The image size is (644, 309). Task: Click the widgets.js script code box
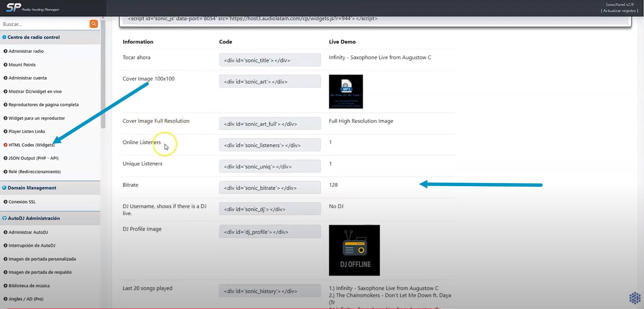(375, 19)
